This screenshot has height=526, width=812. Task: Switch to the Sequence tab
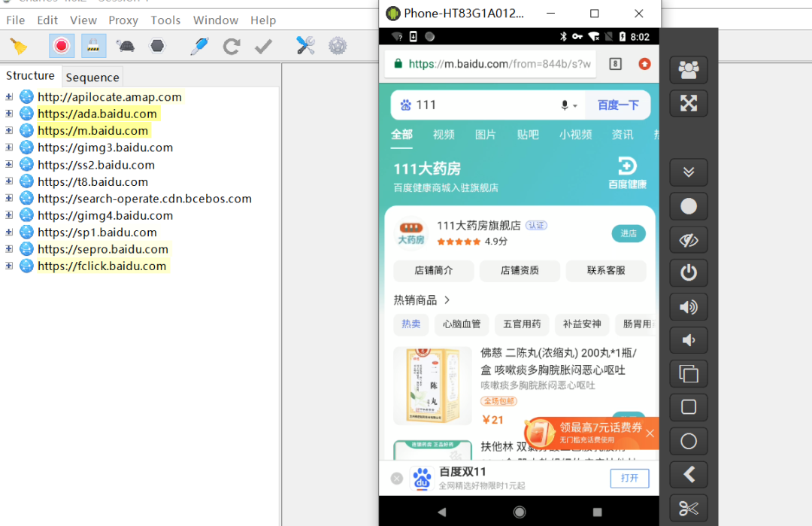[x=92, y=78]
